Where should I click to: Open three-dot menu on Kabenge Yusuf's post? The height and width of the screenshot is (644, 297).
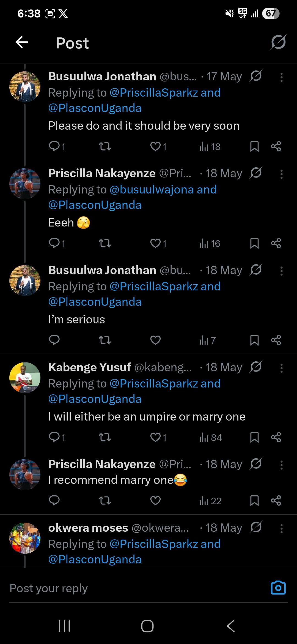[x=281, y=368]
